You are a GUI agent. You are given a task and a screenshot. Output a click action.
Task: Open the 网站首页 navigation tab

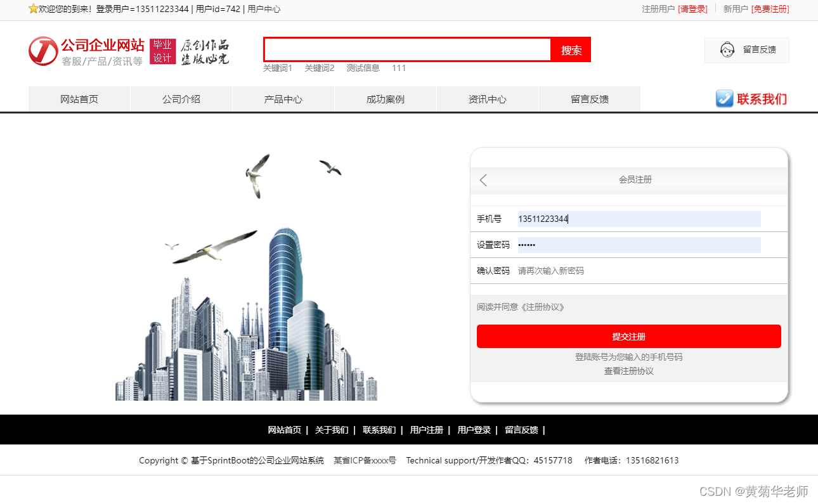click(79, 99)
